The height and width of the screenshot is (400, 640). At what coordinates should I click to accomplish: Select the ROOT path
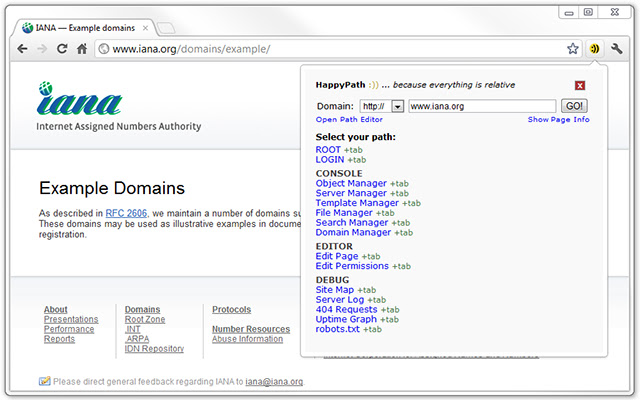[x=328, y=150]
